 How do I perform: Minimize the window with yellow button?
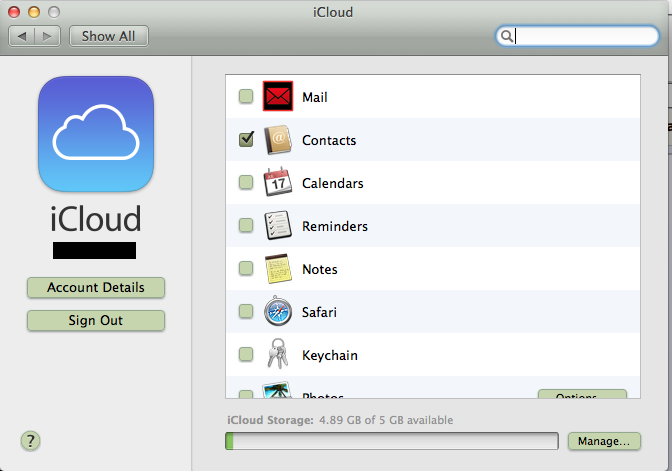[34, 12]
